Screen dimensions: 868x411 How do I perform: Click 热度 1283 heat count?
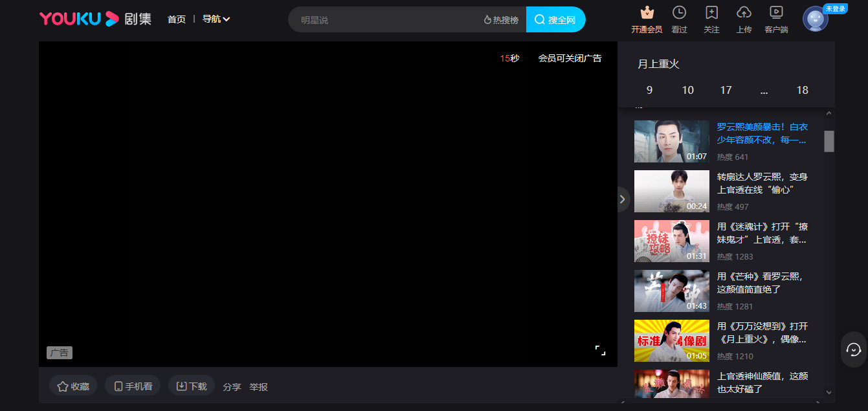(735, 256)
